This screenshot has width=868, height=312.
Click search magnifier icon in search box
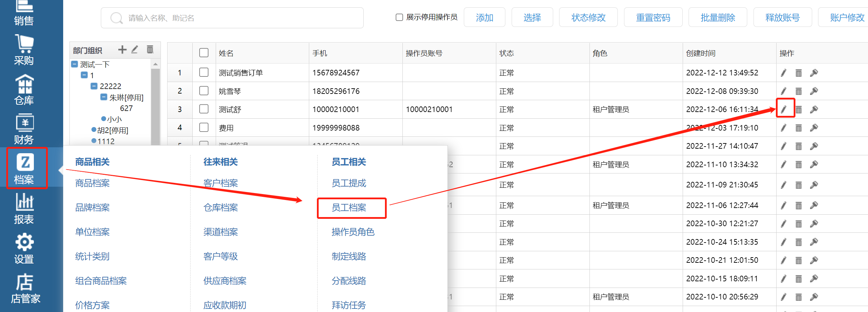click(x=117, y=18)
